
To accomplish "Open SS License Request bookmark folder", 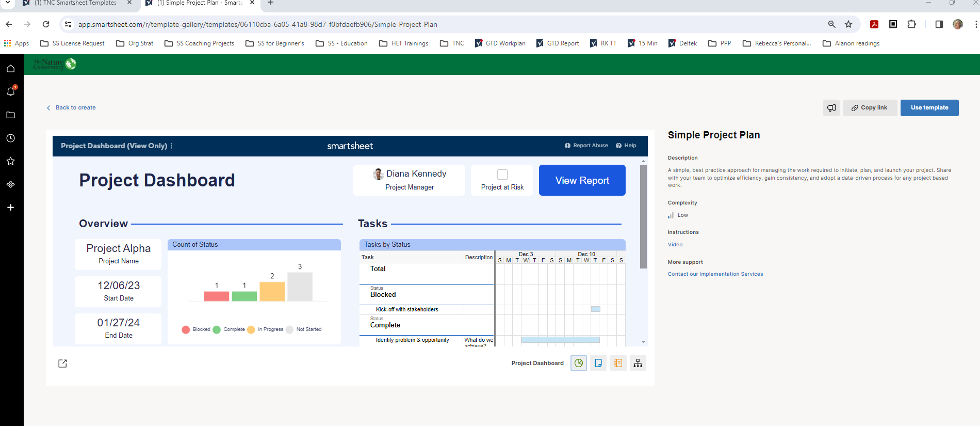I will (x=72, y=43).
